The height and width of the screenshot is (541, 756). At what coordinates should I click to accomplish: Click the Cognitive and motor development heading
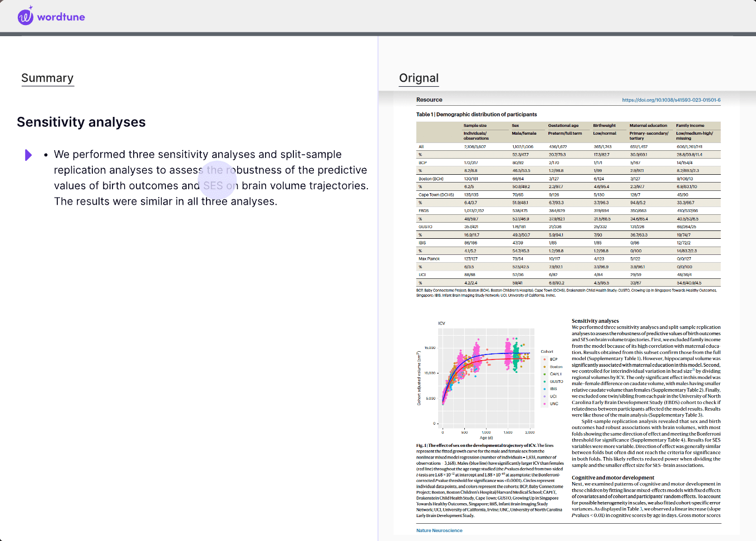[613, 478]
